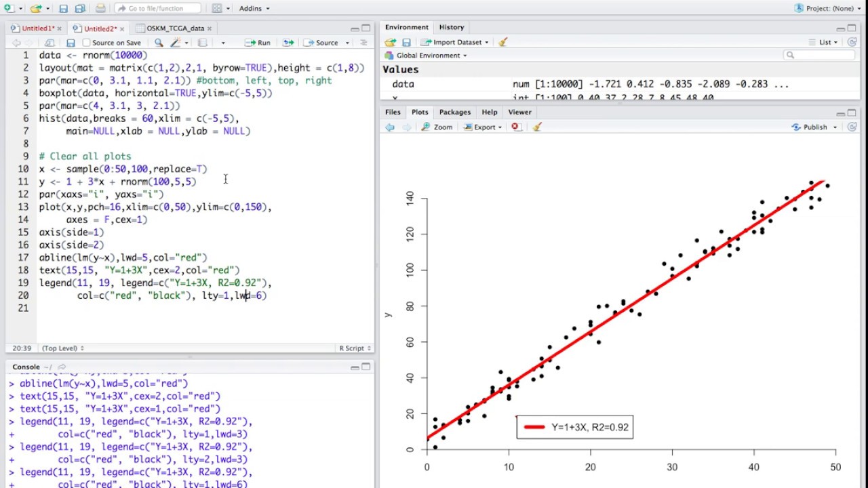Maximize the Console pane

click(366, 367)
